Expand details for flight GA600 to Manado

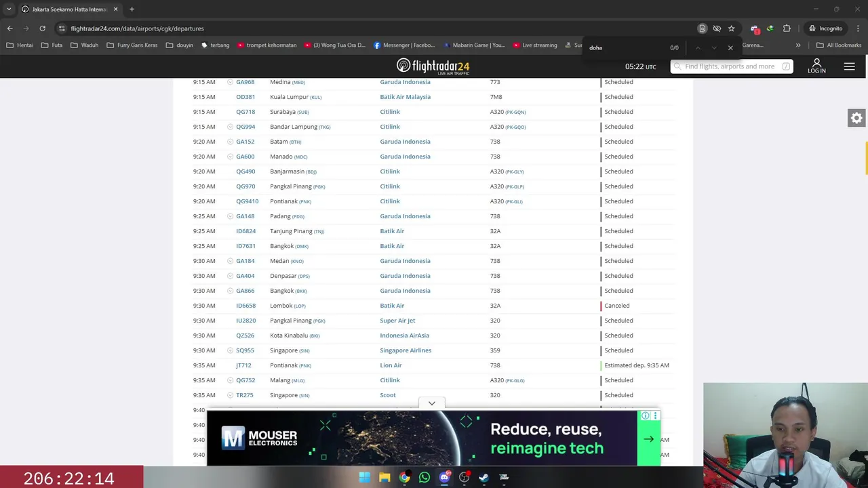230,157
